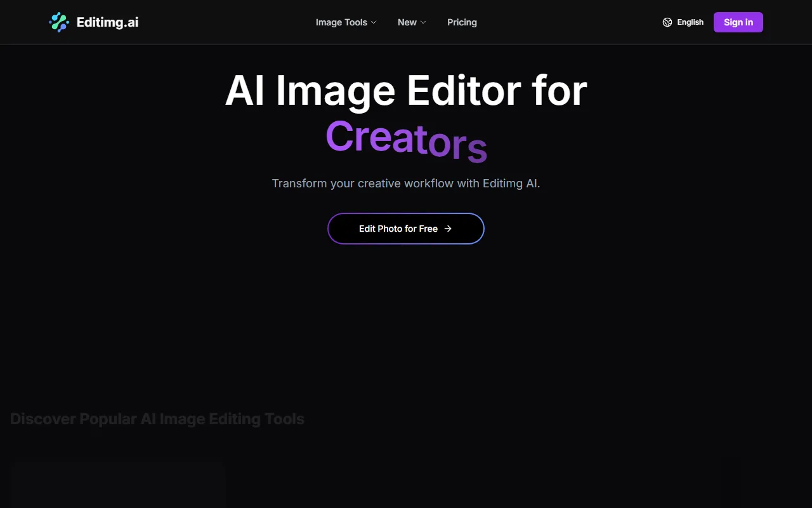Go to the Pricing page

(x=462, y=22)
